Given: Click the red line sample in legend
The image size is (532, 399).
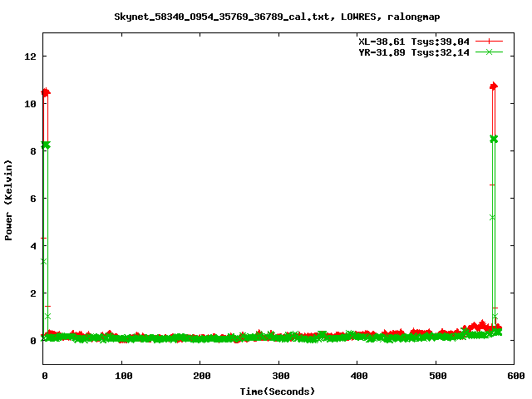Looking at the screenshot, I should [x=489, y=42].
